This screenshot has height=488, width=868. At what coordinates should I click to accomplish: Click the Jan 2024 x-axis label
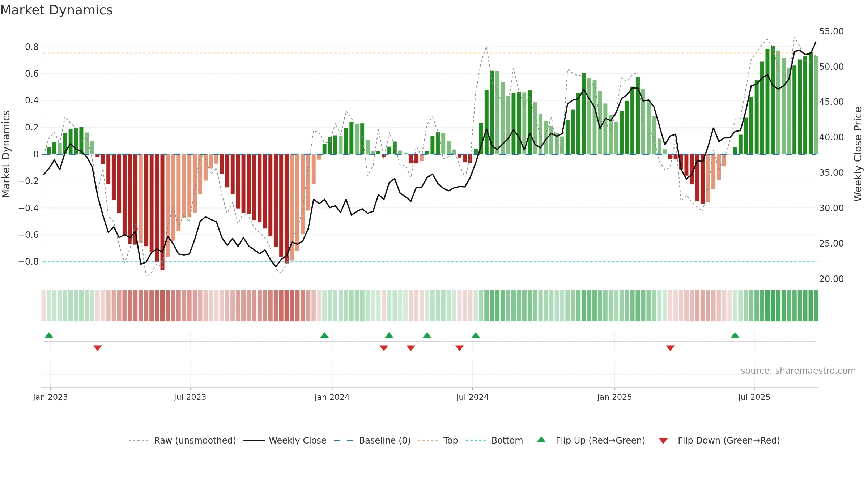[x=332, y=397]
